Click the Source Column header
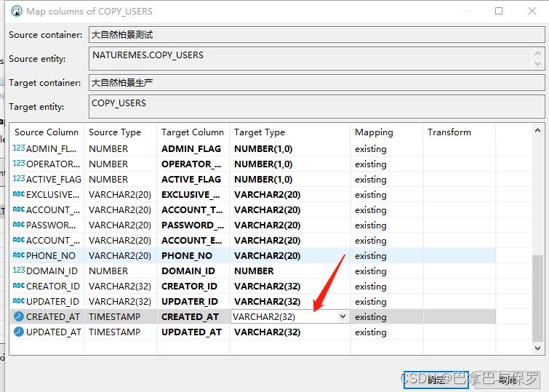Viewport: 549px width, 392px height. pos(47,132)
